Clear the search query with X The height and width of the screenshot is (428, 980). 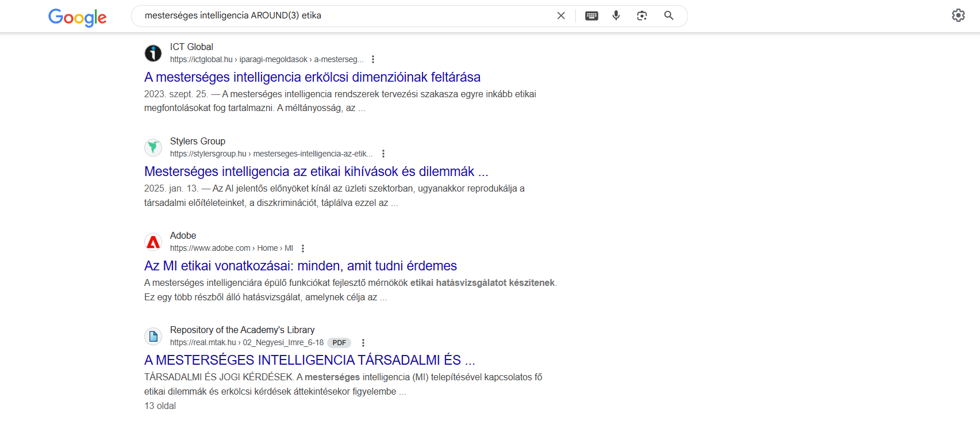click(x=561, y=16)
